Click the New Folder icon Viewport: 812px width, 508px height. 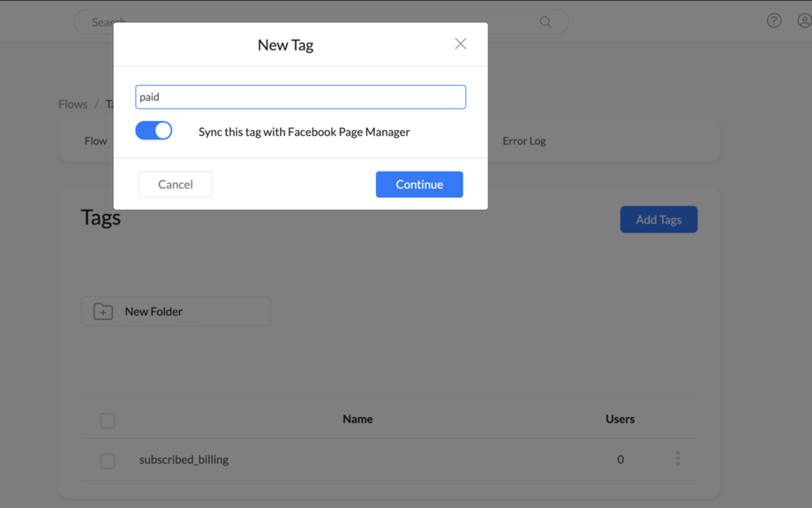[x=103, y=312]
